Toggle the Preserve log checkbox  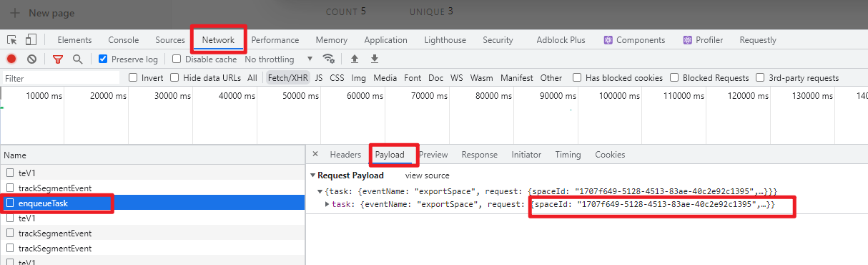click(103, 59)
